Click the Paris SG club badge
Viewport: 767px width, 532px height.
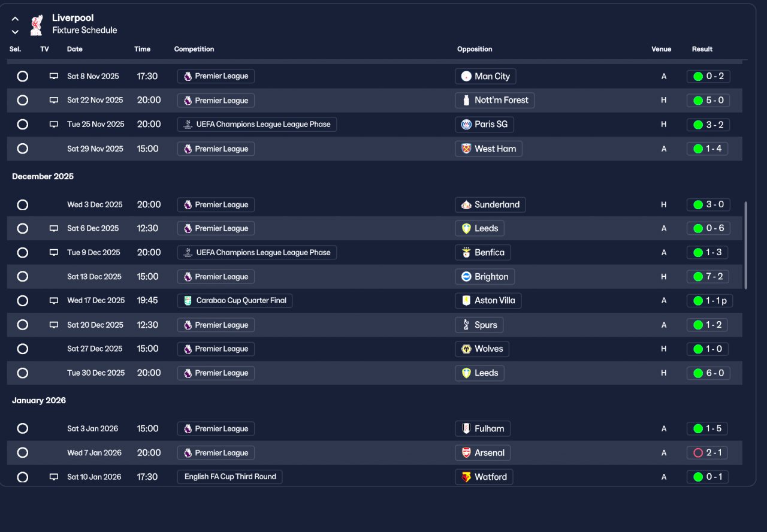[466, 125]
